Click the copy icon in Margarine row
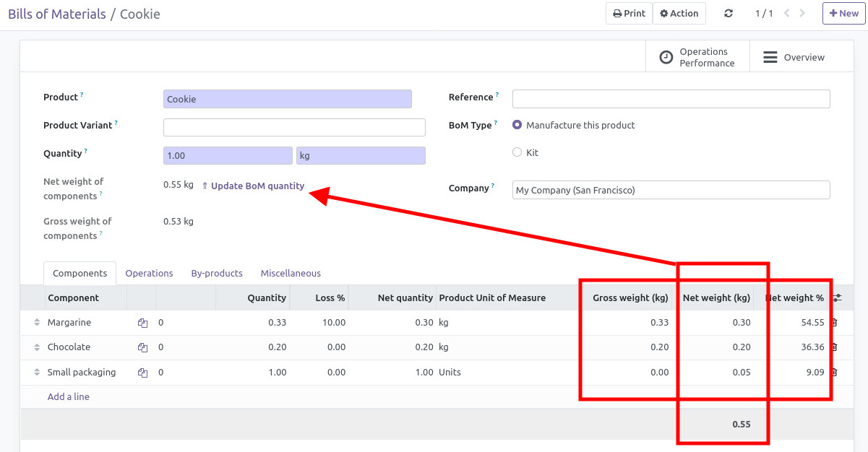 [142, 323]
